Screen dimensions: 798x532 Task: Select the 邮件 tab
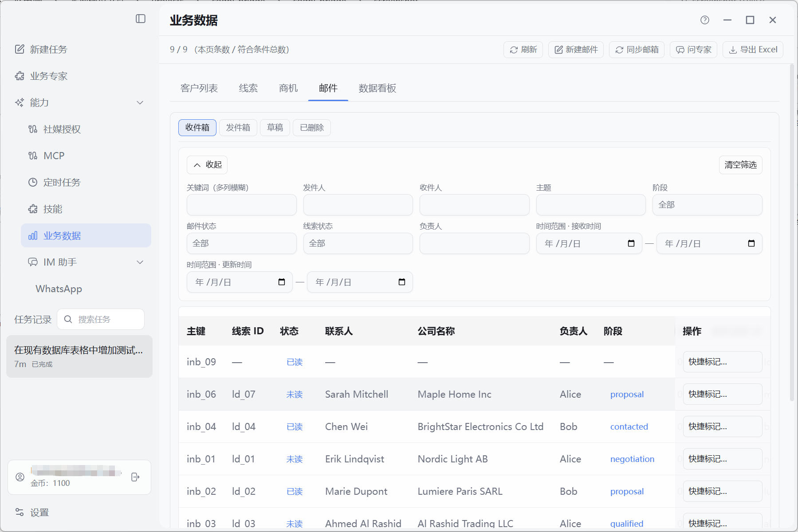tap(328, 88)
